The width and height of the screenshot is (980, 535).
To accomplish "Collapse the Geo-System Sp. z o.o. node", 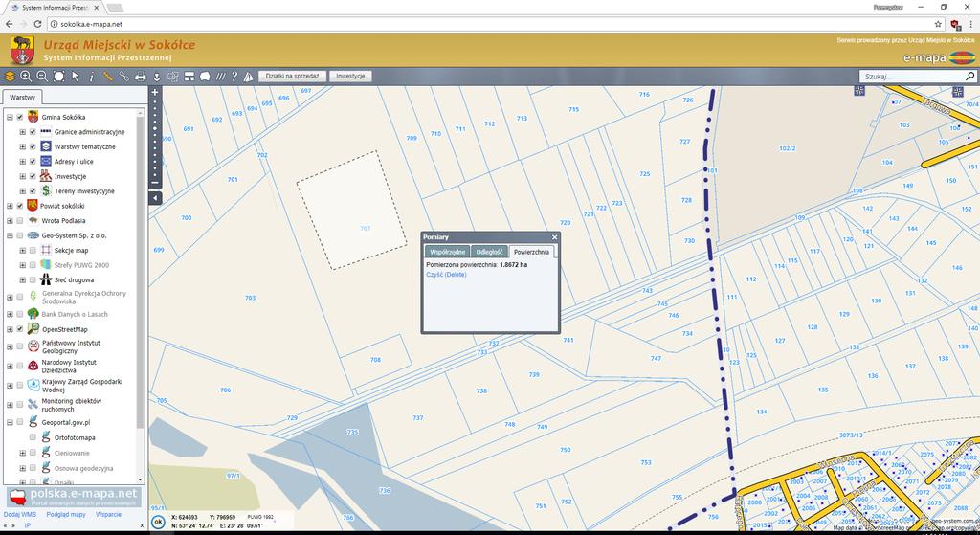I will (10, 235).
